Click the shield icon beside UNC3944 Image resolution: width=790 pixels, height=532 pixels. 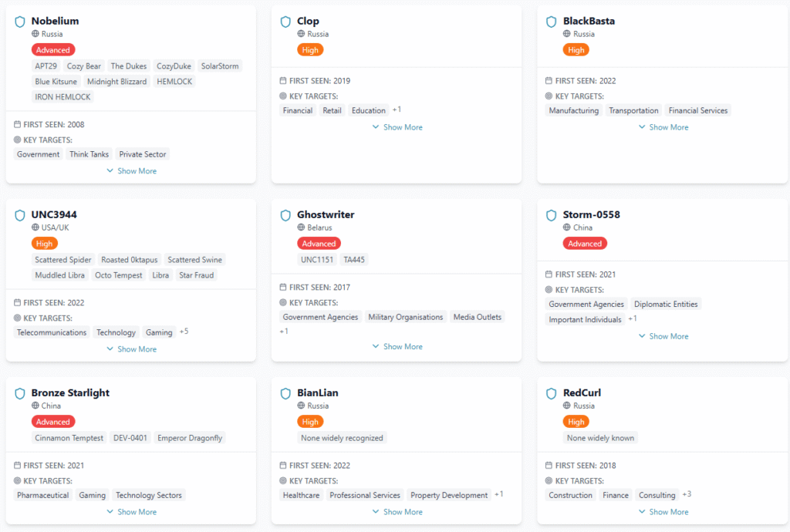20,215
